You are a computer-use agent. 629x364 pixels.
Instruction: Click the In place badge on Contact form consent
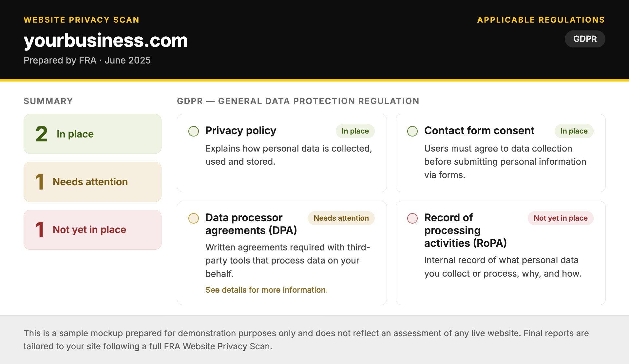click(574, 131)
